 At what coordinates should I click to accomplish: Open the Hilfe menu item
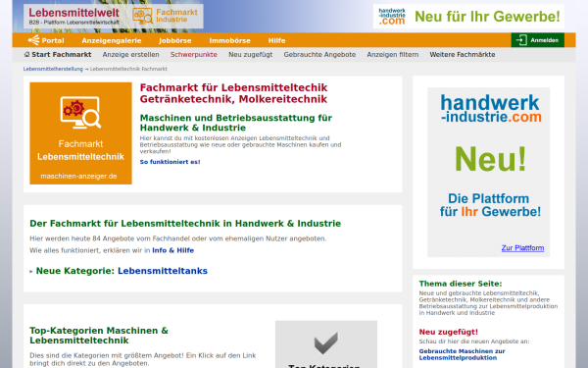click(276, 40)
